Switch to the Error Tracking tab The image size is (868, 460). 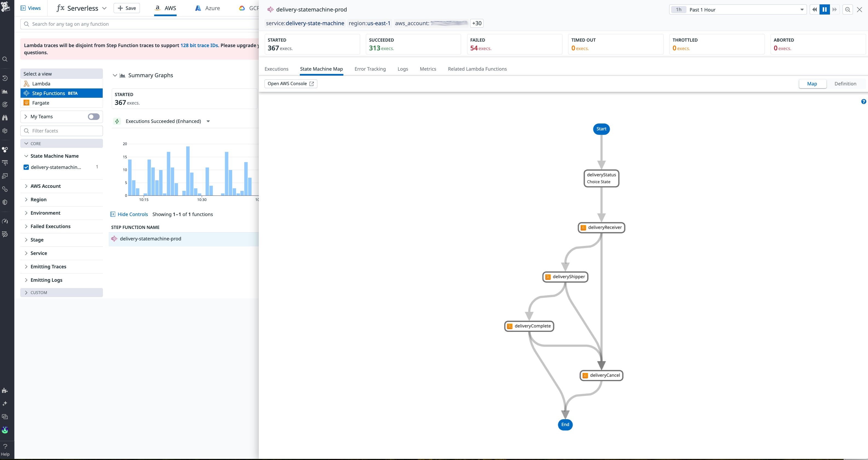point(370,69)
